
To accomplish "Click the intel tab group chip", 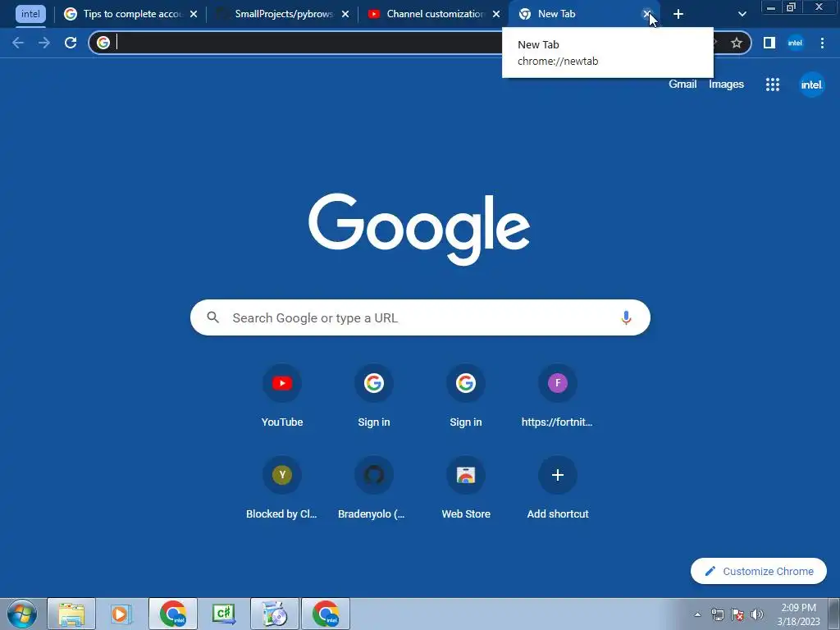I will (30, 14).
